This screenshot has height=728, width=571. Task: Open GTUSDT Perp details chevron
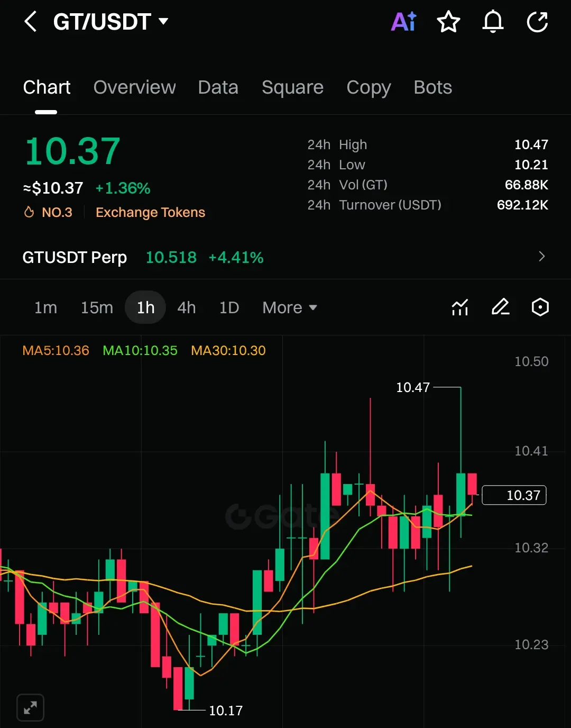[541, 257]
